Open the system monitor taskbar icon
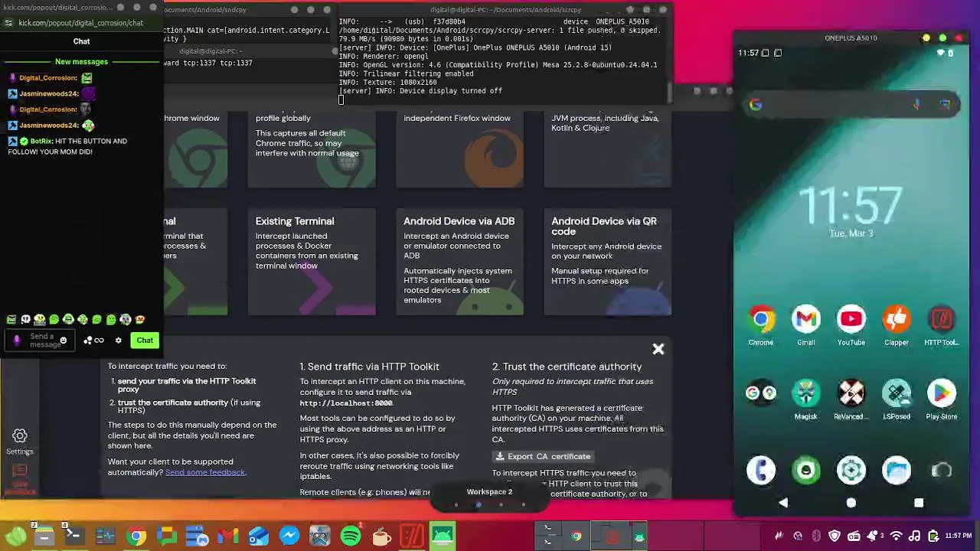Screen dimensions: 980x551 click(106, 536)
